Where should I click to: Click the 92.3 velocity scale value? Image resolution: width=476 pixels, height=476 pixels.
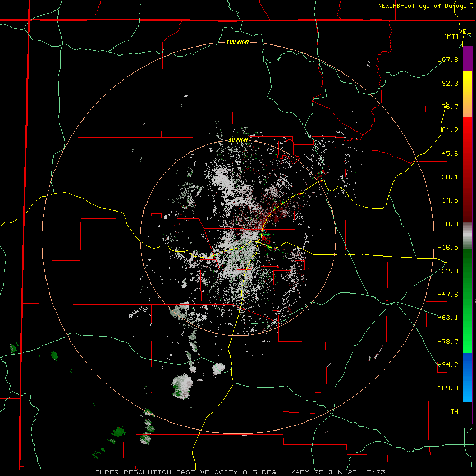(450, 83)
